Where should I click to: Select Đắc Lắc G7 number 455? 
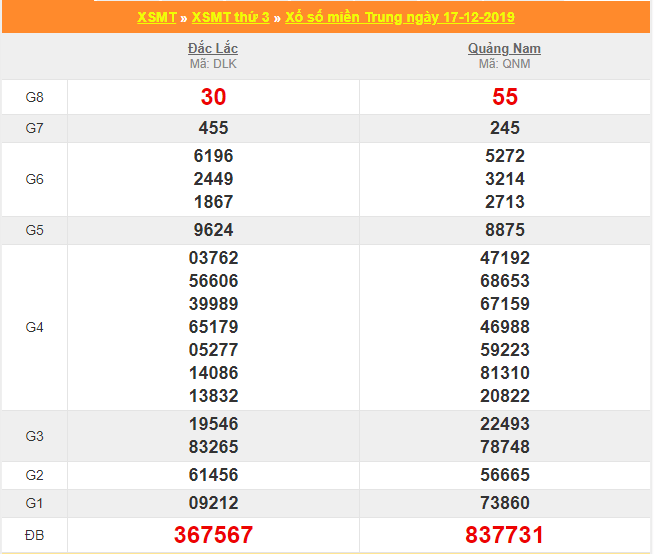(x=213, y=128)
